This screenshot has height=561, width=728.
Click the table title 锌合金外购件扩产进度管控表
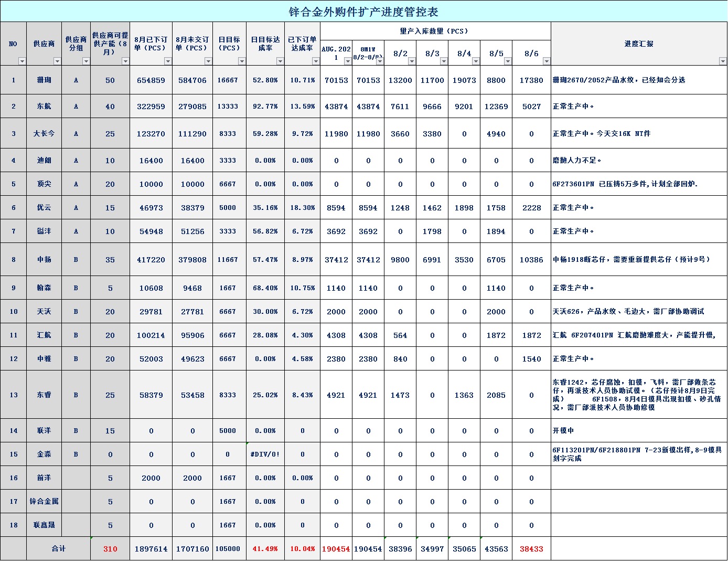pyautogui.click(x=363, y=12)
